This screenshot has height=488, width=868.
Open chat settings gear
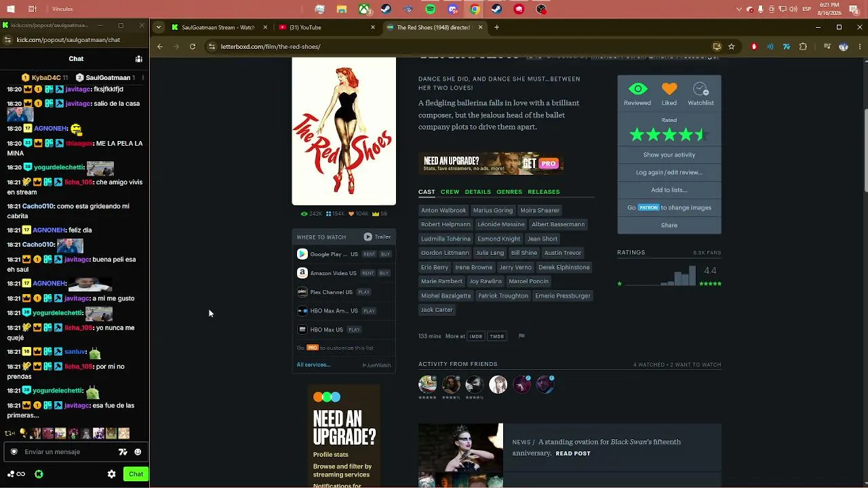tap(111, 474)
